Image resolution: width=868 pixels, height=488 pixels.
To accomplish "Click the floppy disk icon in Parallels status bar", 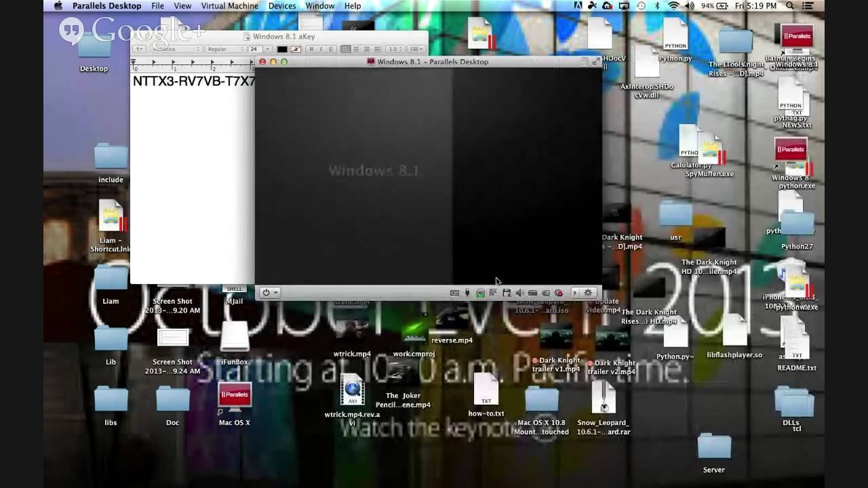I will click(x=507, y=293).
